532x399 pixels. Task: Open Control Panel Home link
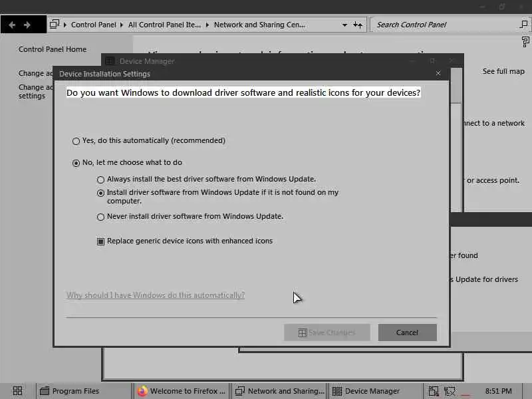[53, 49]
